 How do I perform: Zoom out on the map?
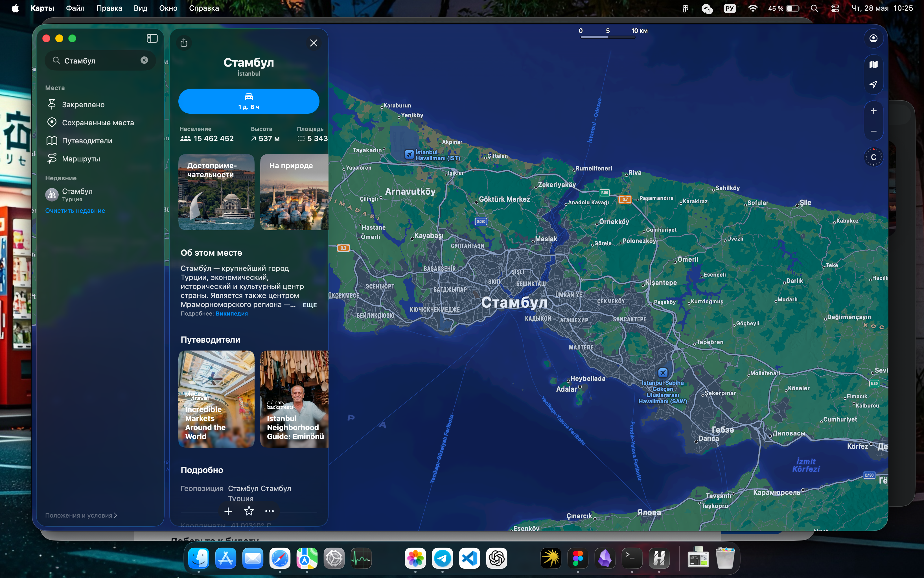click(873, 131)
